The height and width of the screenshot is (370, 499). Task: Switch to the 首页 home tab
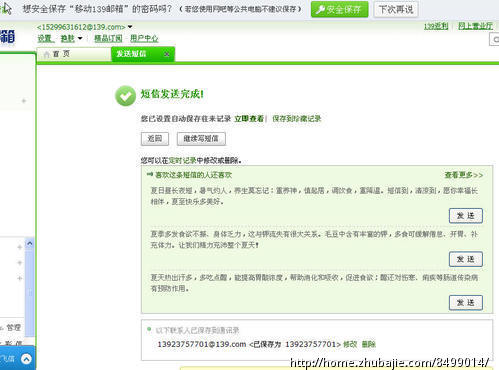tap(74, 54)
